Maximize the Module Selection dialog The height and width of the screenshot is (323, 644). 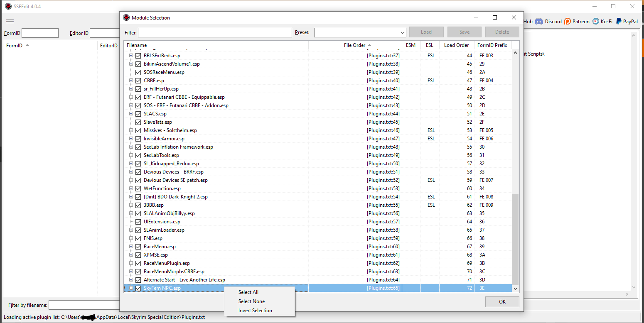click(495, 17)
